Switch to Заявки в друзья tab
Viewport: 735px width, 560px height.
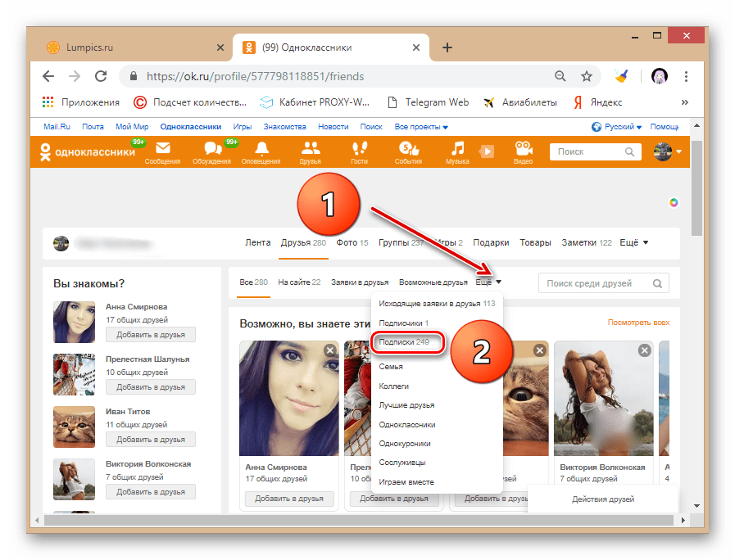pyautogui.click(x=360, y=282)
